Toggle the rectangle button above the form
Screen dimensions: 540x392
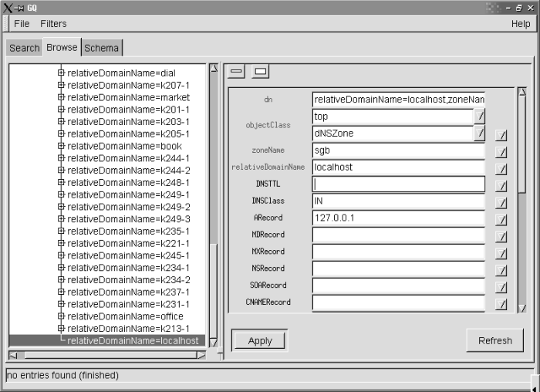pos(261,72)
